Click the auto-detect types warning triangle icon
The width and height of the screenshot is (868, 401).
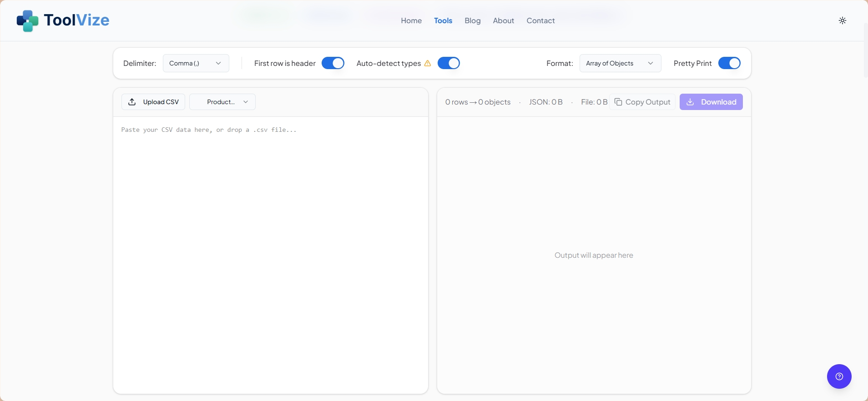point(428,63)
